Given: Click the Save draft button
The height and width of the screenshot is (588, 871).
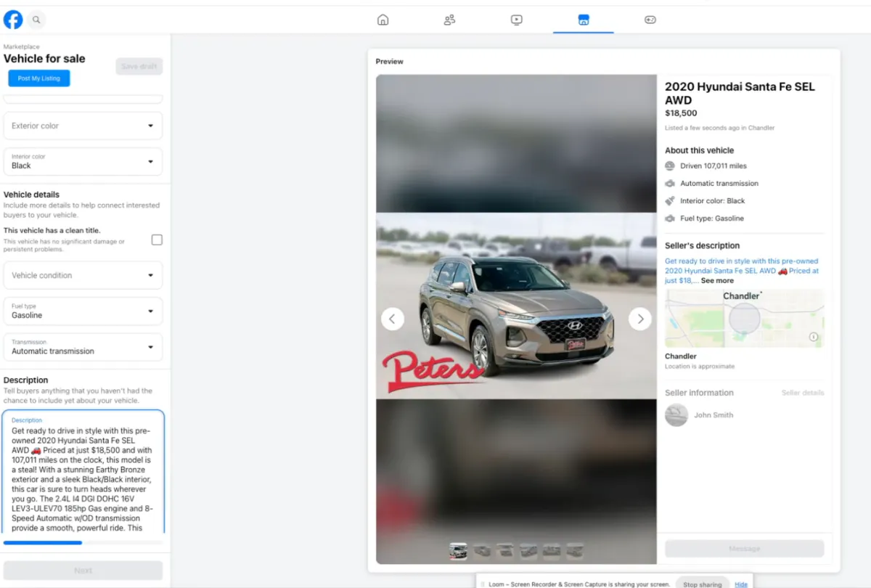Looking at the screenshot, I should 139,66.
